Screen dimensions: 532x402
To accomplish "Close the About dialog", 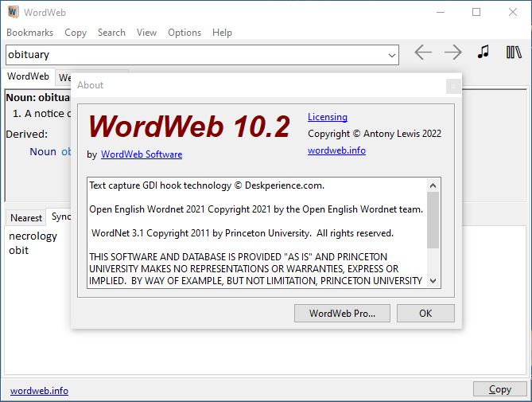I will click(453, 86).
